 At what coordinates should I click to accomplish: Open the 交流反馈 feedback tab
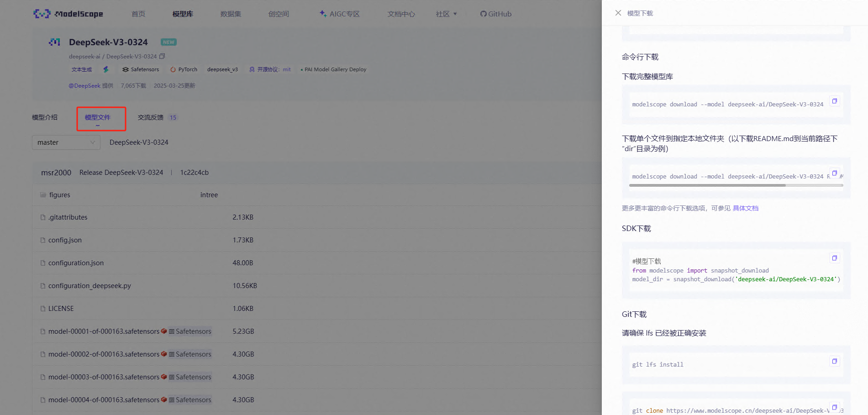151,118
